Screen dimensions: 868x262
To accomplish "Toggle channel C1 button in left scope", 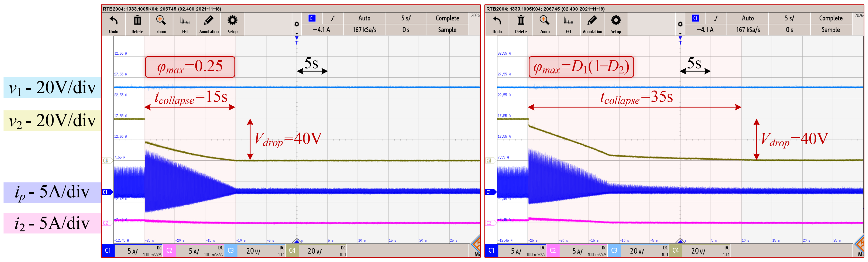I will [x=108, y=251].
